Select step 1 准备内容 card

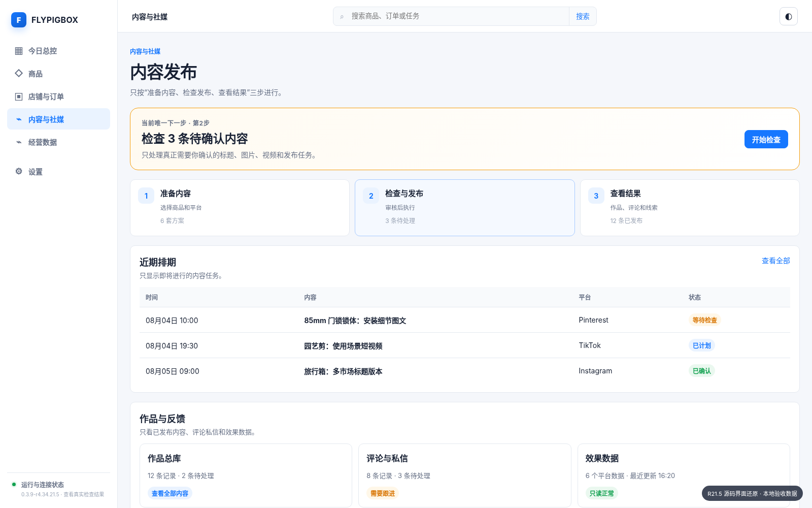click(240, 207)
